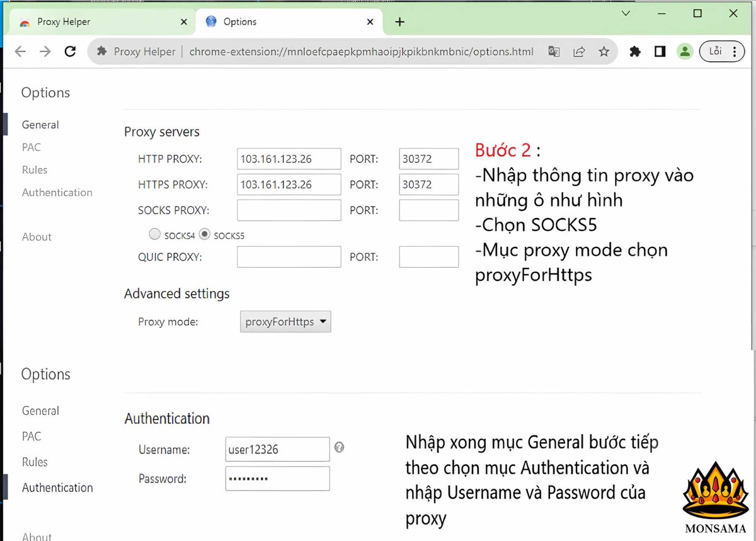Reload the options page
The height and width of the screenshot is (541, 756).
(71, 52)
